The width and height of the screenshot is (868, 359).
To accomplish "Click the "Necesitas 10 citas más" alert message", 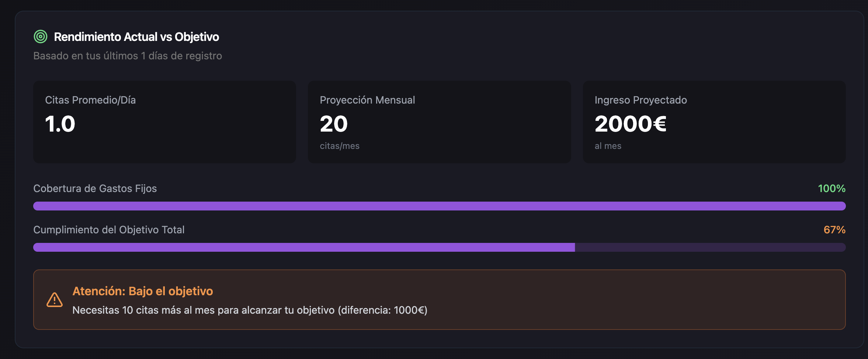I will [250, 310].
